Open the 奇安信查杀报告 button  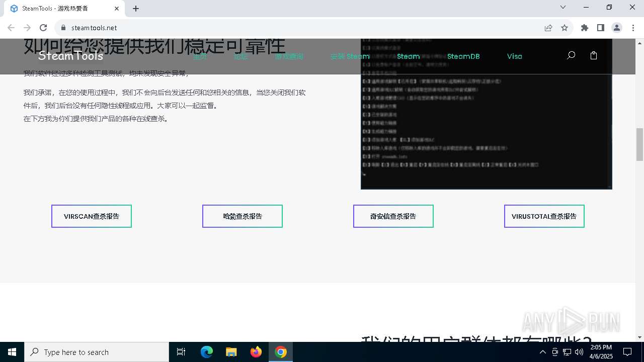pyautogui.click(x=393, y=216)
